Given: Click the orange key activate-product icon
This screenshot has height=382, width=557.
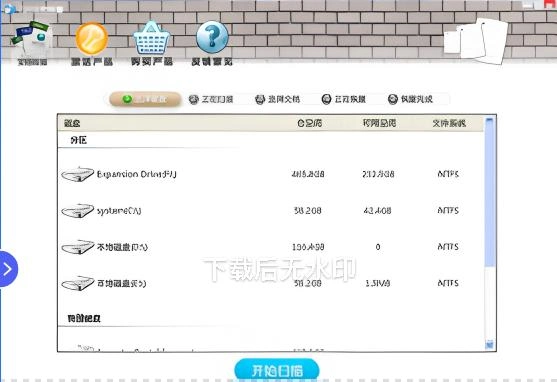Looking at the screenshot, I should (x=91, y=39).
